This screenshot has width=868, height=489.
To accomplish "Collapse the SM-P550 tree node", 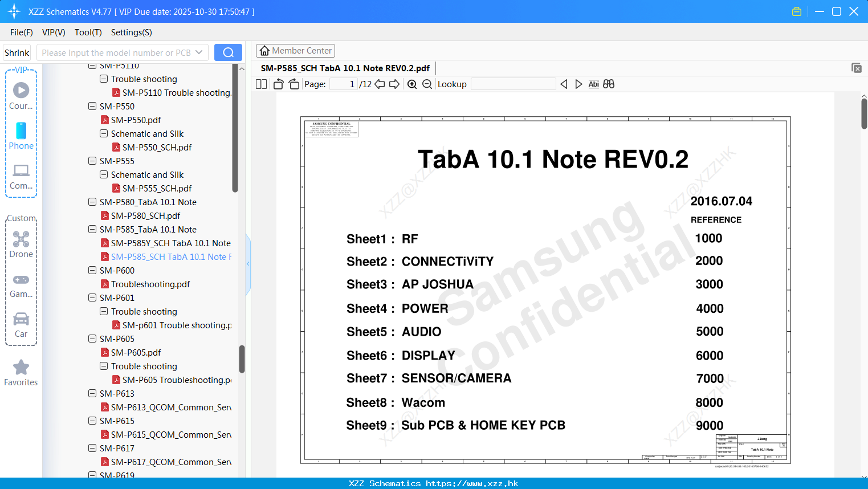I will [x=92, y=106].
